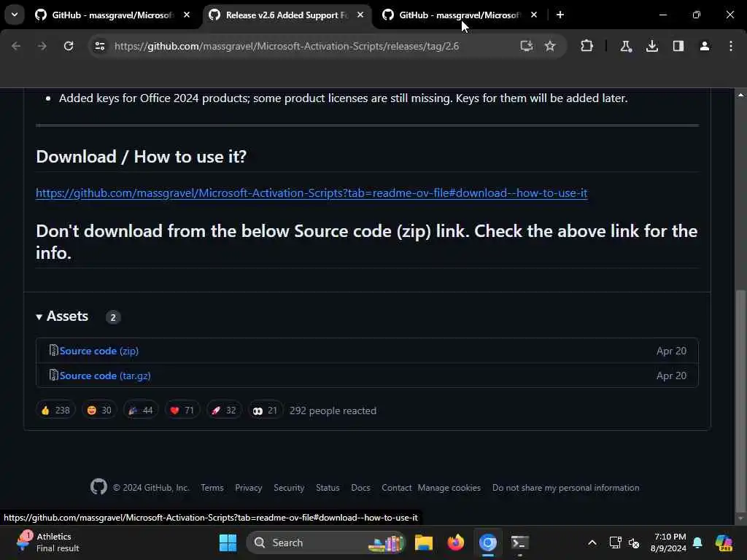Close the Release v2.6 tab
This screenshot has height=560, width=747.
360,15
